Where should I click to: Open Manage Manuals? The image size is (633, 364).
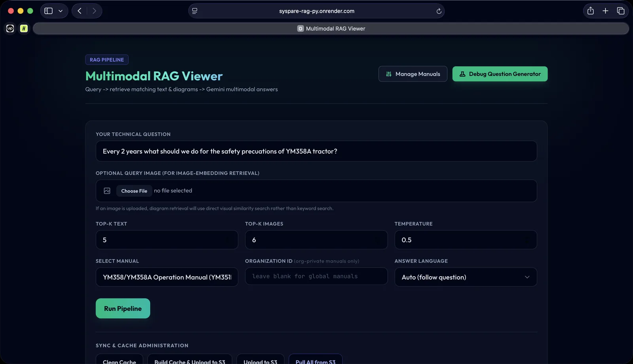pyautogui.click(x=413, y=74)
